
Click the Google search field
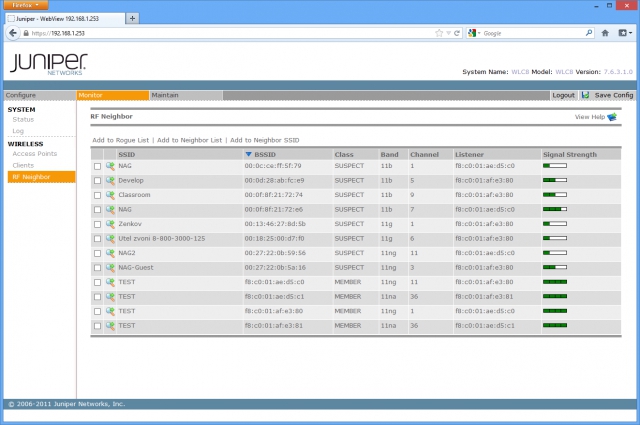(533, 33)
